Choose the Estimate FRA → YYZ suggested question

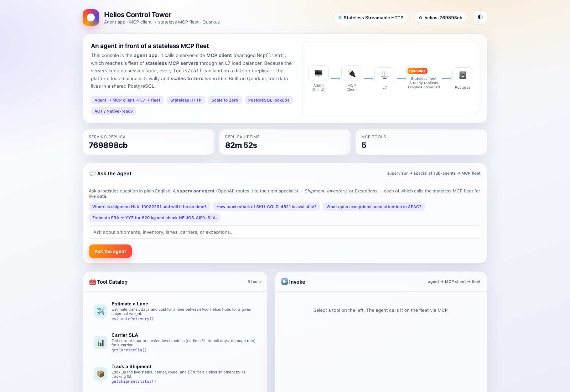(x=155, y=218)
